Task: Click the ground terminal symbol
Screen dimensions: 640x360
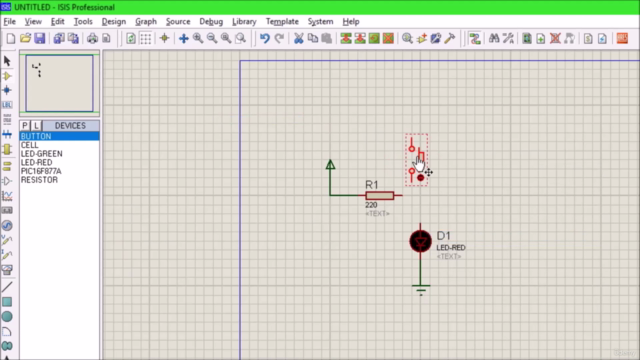Action: pos(421,289)
